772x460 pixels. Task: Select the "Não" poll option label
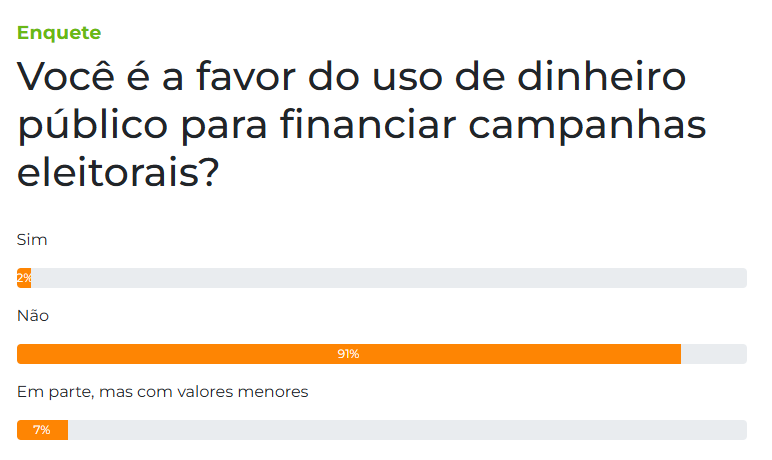pos(33,316)
